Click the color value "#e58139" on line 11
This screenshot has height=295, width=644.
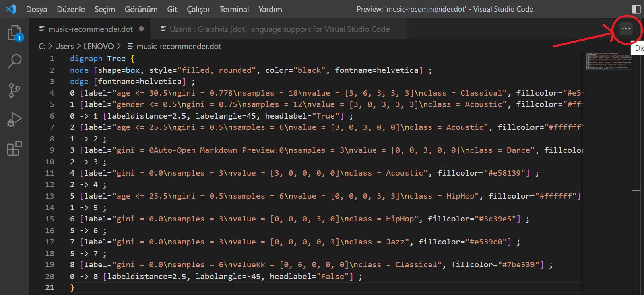504,173
